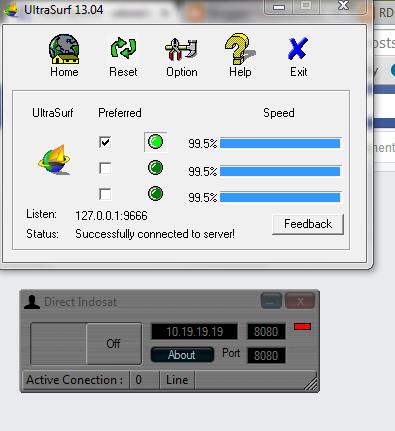Click the Reset green arrows icon
The width and height of the screenshot is (395, 431).
click(123, 49)
